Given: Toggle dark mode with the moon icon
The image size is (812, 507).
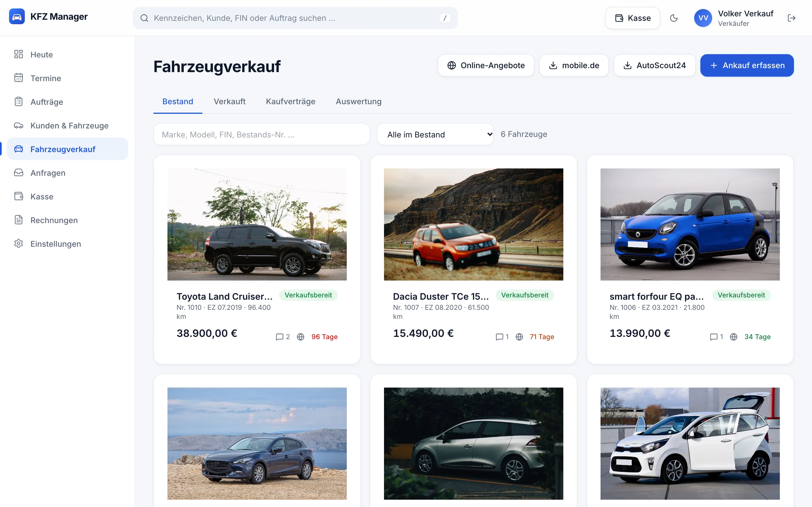Looking at the screenshot, I should [x=673, y=18].
